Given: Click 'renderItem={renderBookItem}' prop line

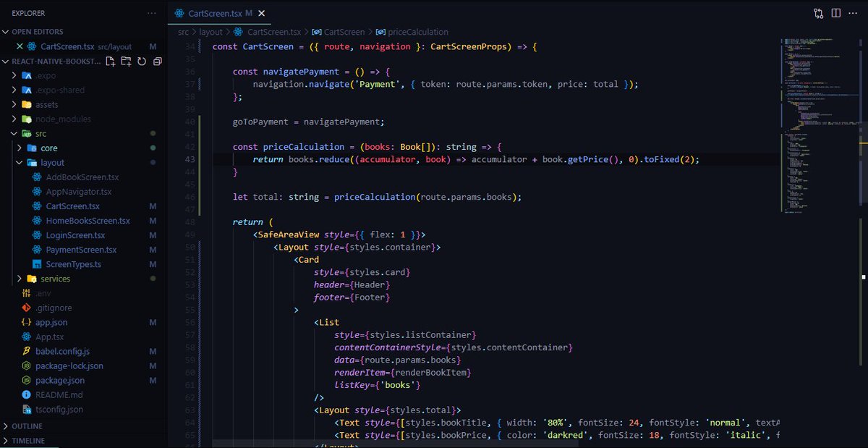Looking at the screenshot, I should click(x=403, y=372).
